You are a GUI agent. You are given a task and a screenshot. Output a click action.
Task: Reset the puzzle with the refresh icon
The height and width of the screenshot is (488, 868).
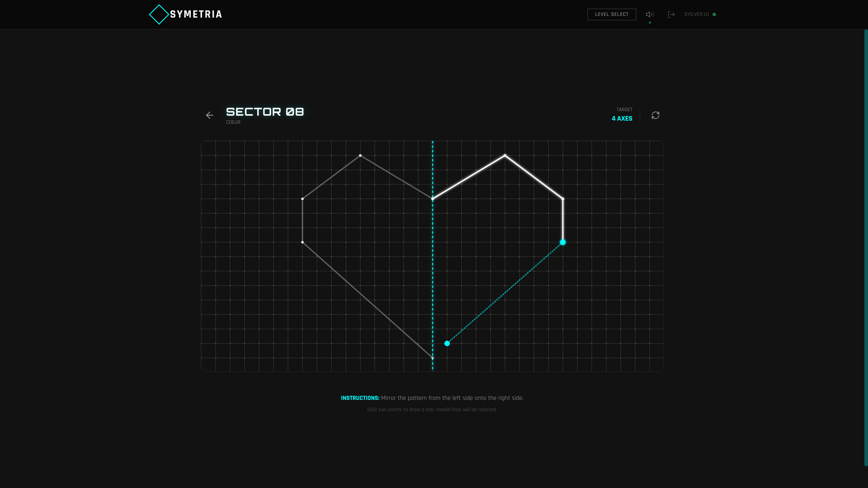tap(656, 115)
